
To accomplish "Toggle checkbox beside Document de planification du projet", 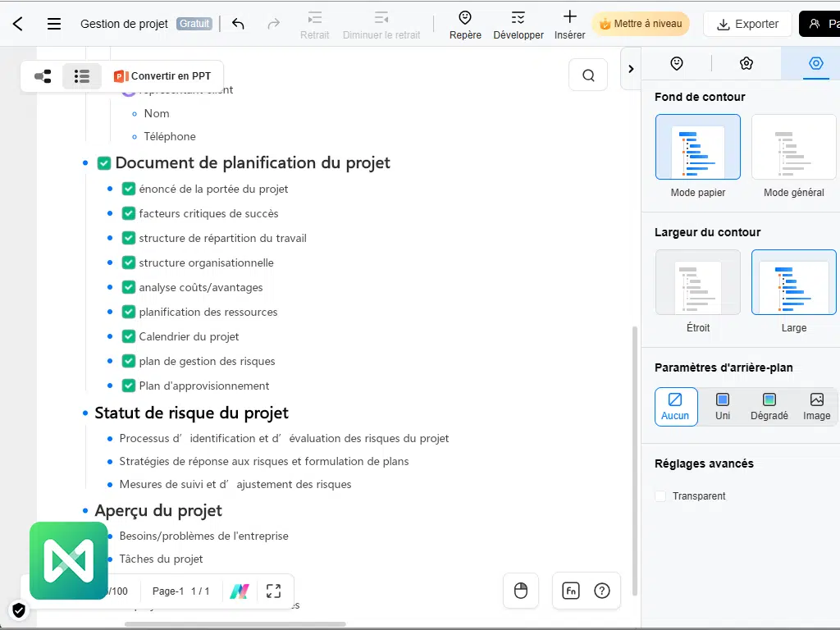I will pyautogui.click(x=104, y=163).
